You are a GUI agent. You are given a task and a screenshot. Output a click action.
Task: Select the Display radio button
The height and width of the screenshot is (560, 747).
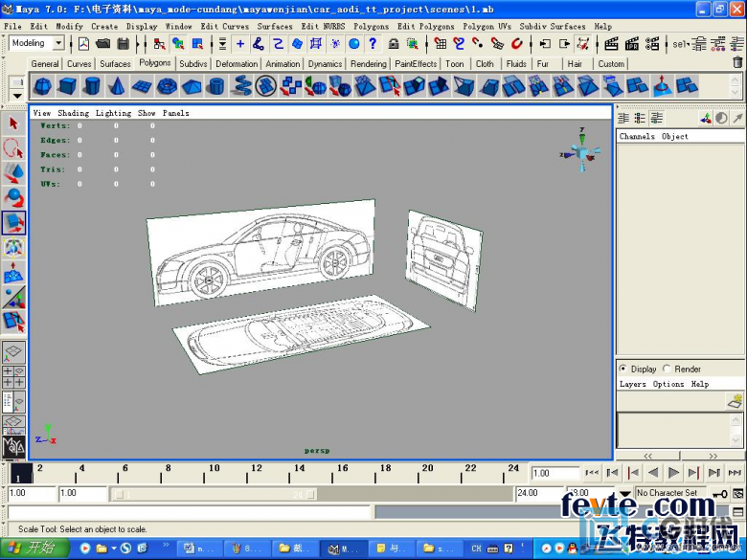click(622, 369)
